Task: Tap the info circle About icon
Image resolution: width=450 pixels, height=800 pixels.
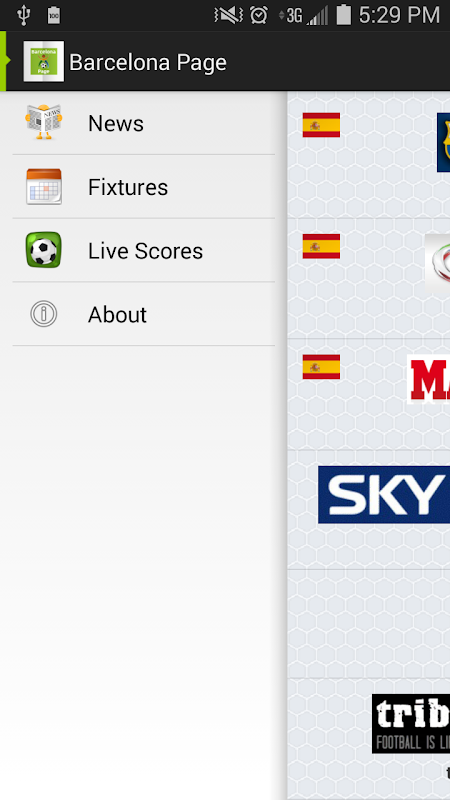Action: coord(44,314)
